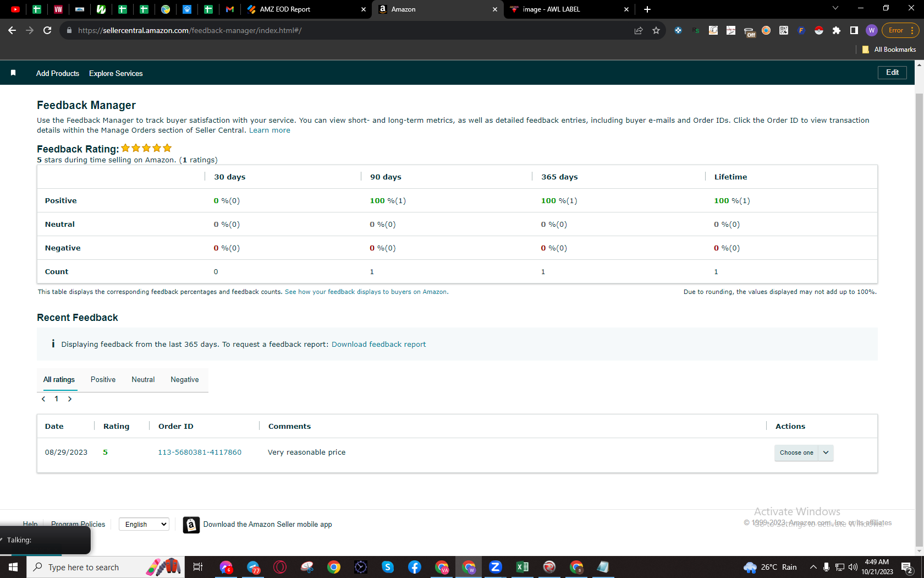Click the browser back arrow

(x=12, y=30)
